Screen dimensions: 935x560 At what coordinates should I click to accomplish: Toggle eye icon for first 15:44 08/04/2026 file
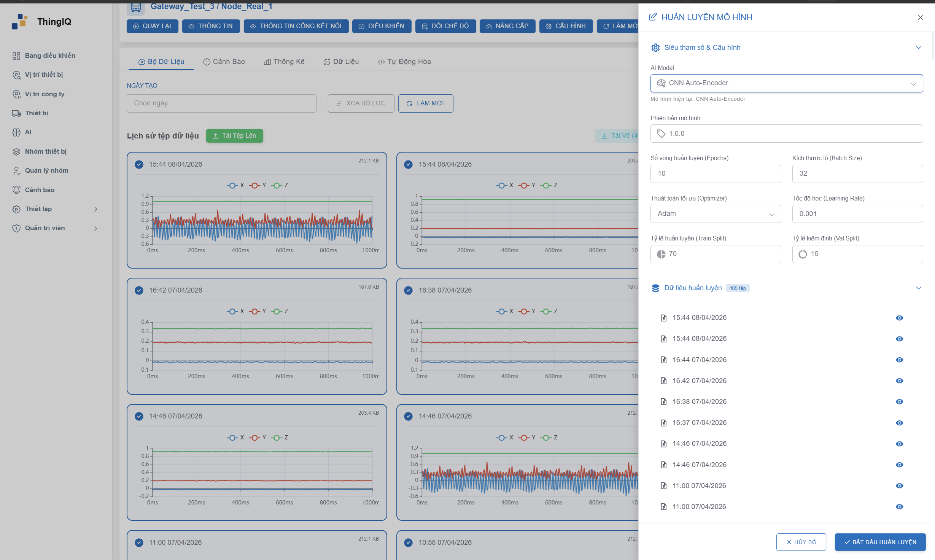point(899,318)
